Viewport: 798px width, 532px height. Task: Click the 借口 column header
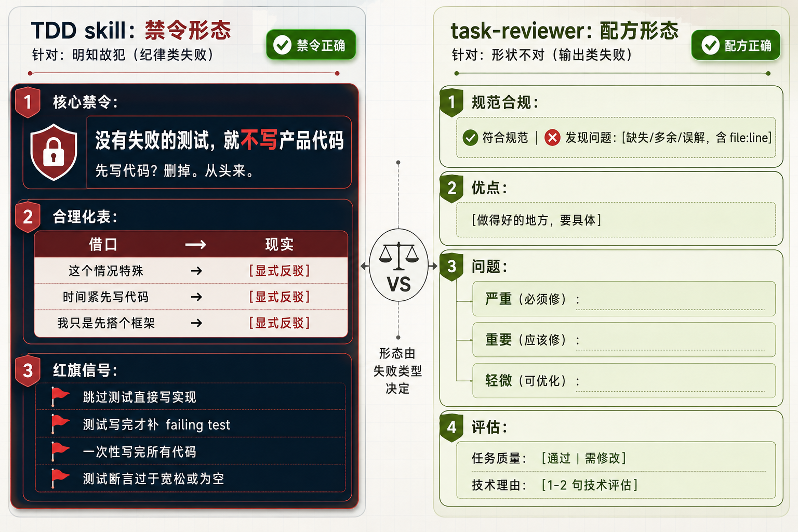(x=103, y=244)
